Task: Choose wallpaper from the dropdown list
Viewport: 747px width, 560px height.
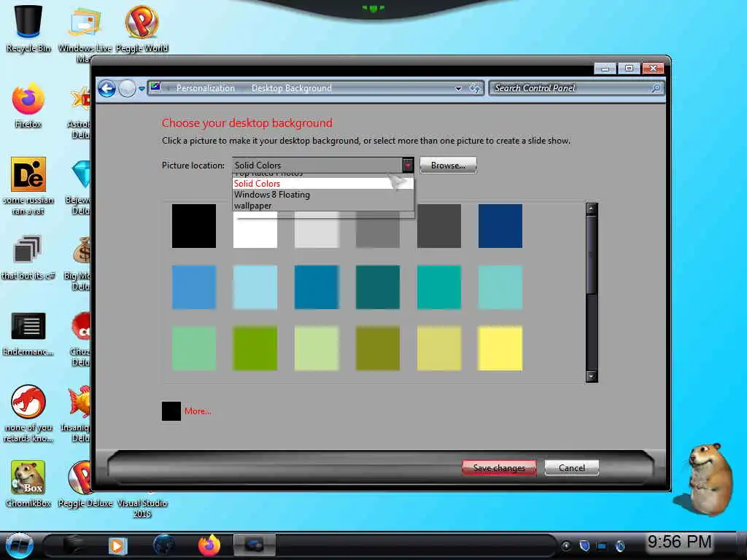Action: pyautogui.click(x=322, y=206)
